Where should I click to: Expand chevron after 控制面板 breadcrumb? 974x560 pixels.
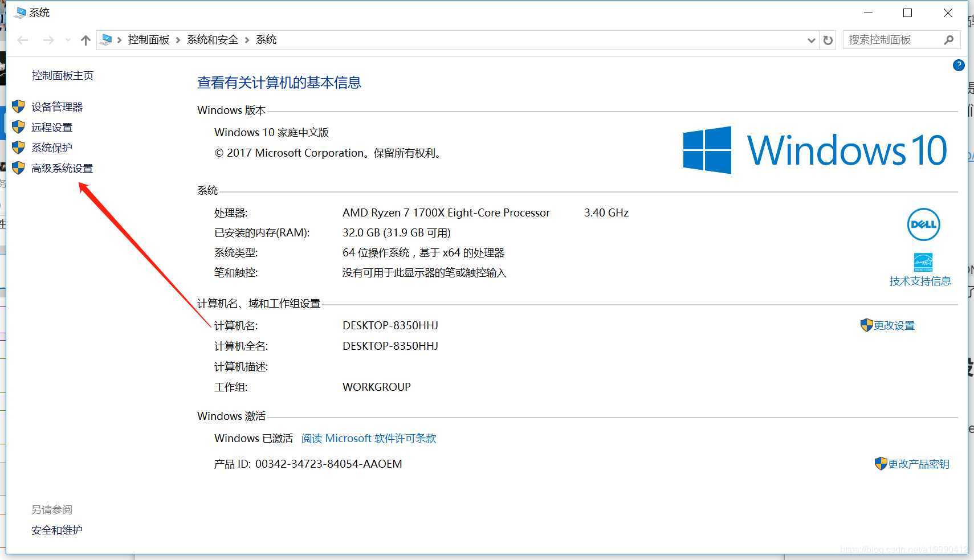pos(178,40)
